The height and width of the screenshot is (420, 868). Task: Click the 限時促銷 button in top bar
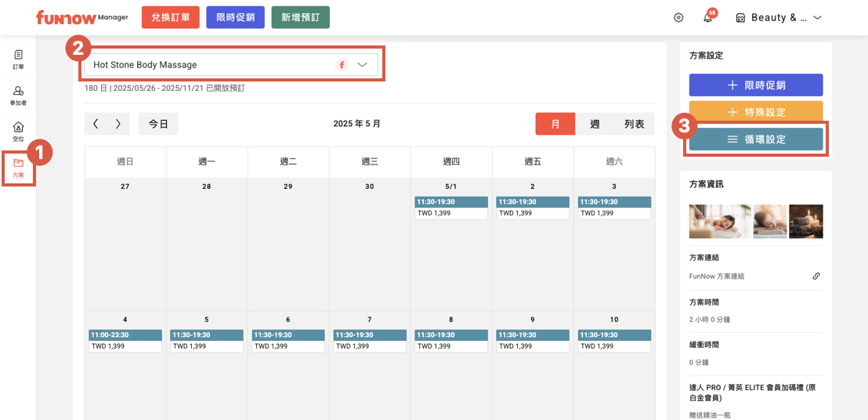(235, 17)
